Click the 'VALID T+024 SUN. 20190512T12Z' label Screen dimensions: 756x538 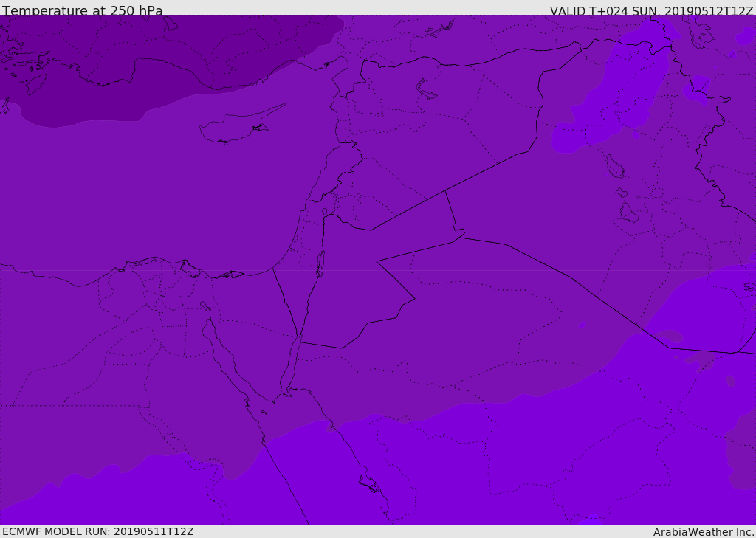[x=651, y=11]
